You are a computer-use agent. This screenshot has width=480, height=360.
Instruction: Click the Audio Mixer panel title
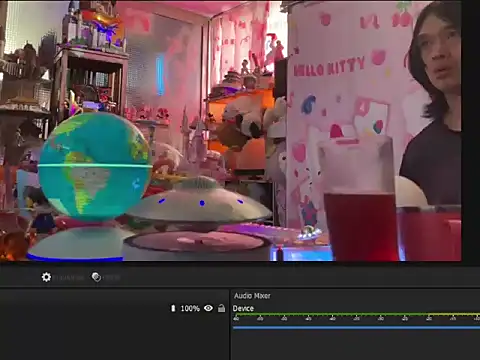click(x=252, y=296)
